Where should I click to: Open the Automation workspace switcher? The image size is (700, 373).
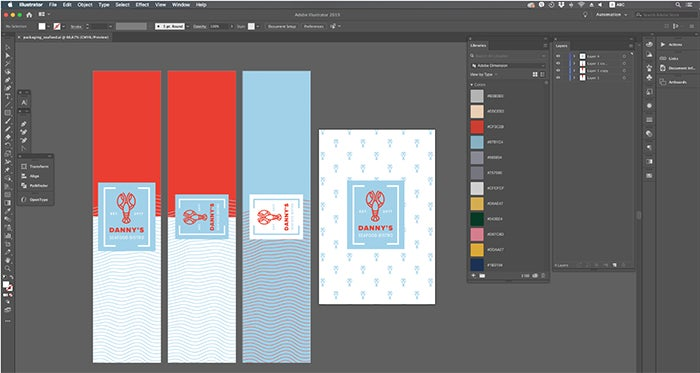(611, 15)
